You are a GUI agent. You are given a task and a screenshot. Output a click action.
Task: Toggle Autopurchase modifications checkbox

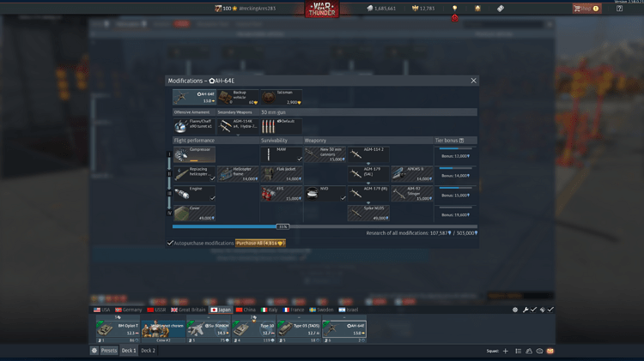tap(170, 243)
